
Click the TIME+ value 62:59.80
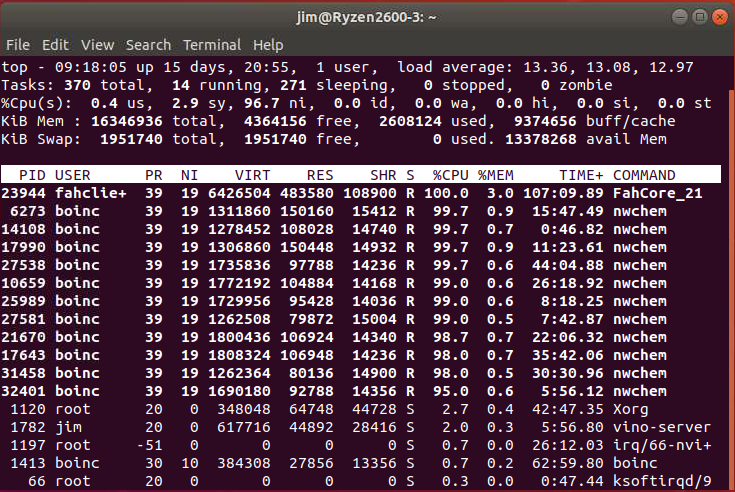(x=568, y=463)
